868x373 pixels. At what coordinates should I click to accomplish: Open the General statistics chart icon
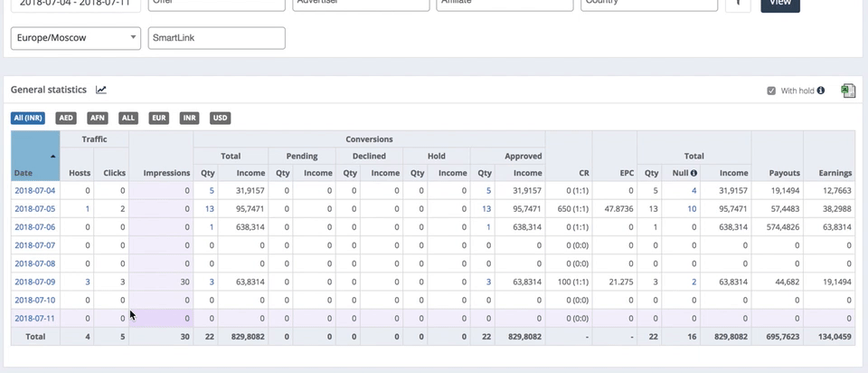click(100, 90)
